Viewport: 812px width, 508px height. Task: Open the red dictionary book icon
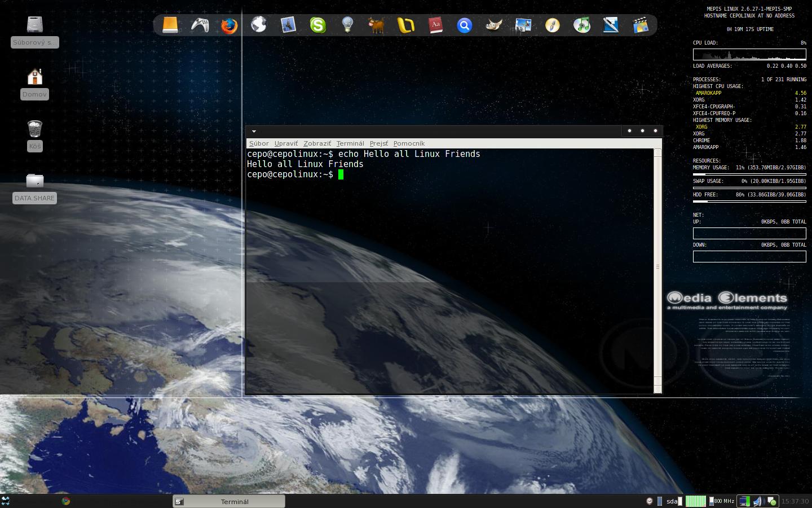coord(435,25)
